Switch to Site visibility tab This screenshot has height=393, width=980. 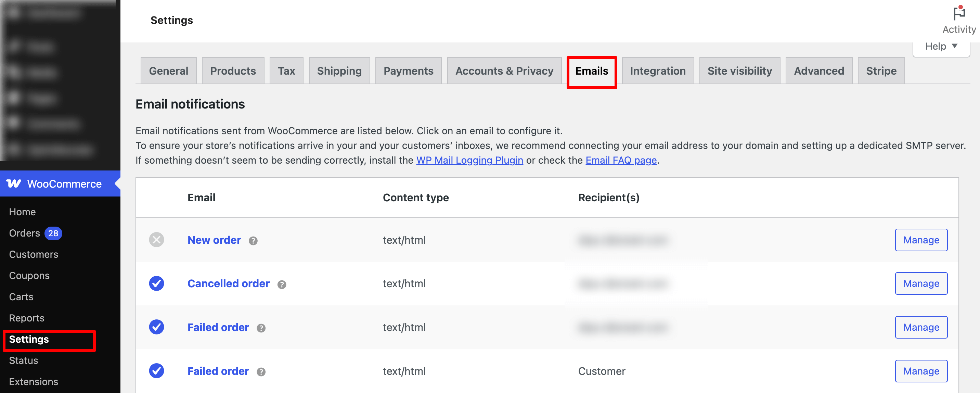[739, 71]
